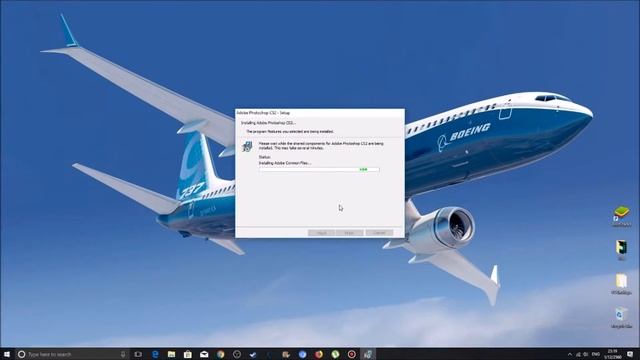Click the 'Installing Adobe Common Files...' status text
The image size is (640, 360).
(x=284, y=163)
